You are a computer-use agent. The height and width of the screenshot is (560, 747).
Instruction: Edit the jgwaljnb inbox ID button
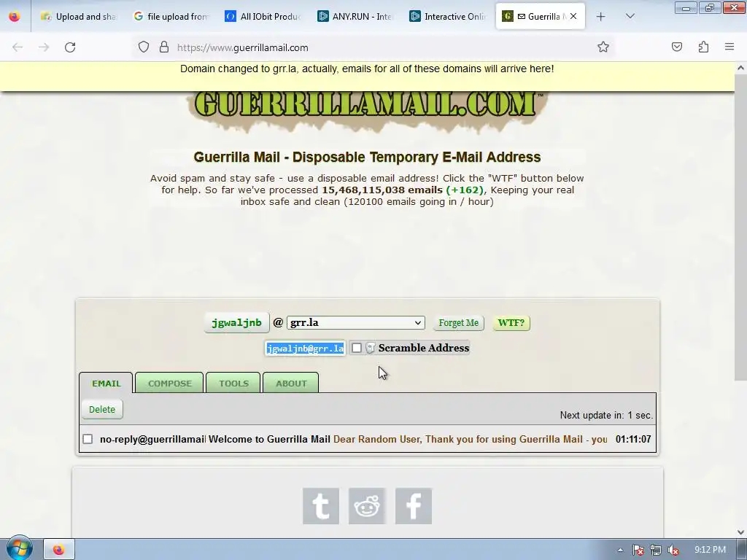237,323
